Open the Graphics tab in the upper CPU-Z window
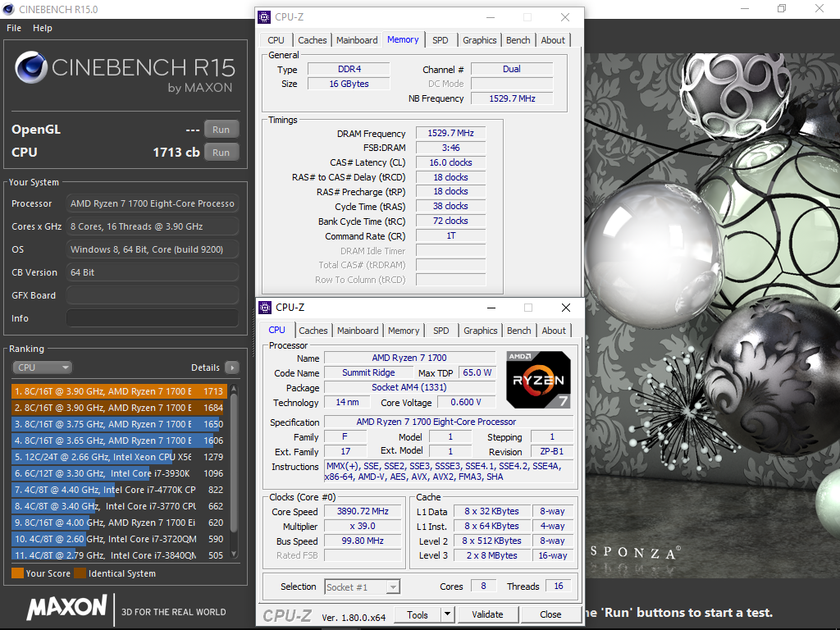Viewport: 840px width, 630px height. coord(479,40)
